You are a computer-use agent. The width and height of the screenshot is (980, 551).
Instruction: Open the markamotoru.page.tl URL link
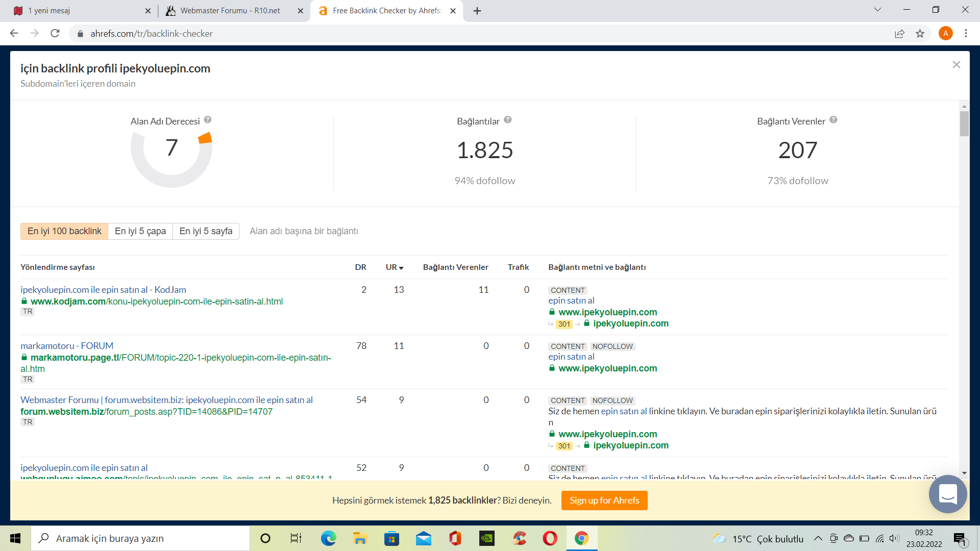[x=176, y=363]
